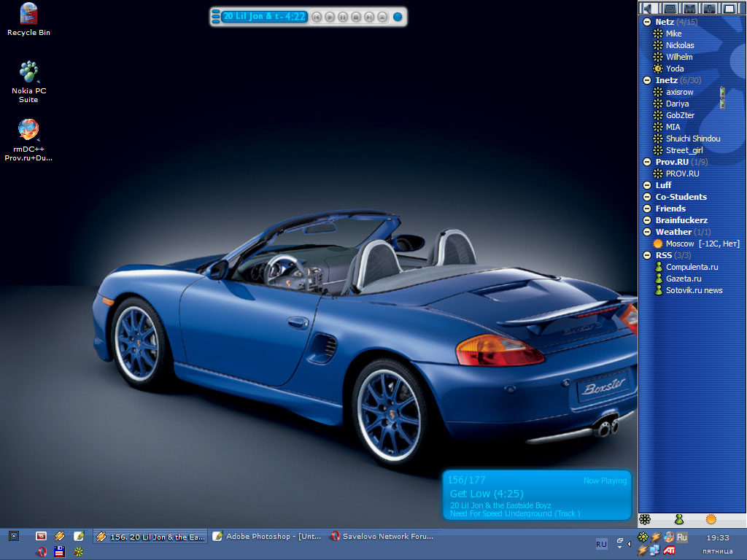This screenshot has height=560, width=747.
Task: Click the flower status icon in contact list footer
Action: (645, 519)
